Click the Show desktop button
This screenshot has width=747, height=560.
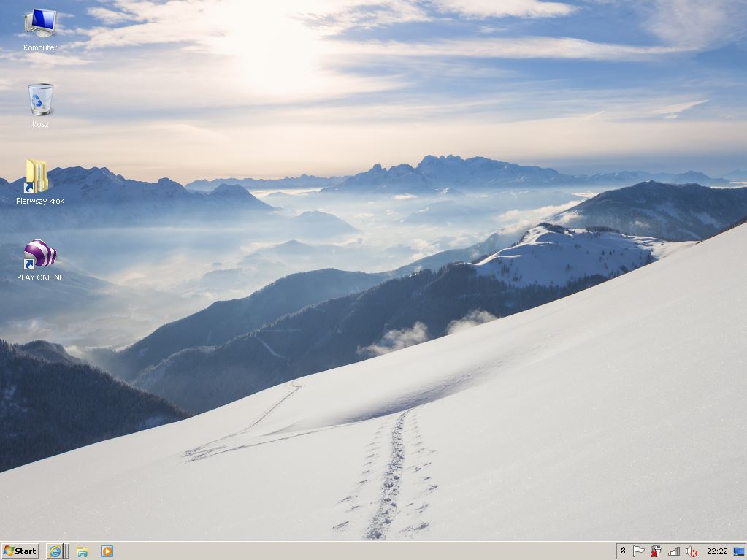click(x=740, y=551)
